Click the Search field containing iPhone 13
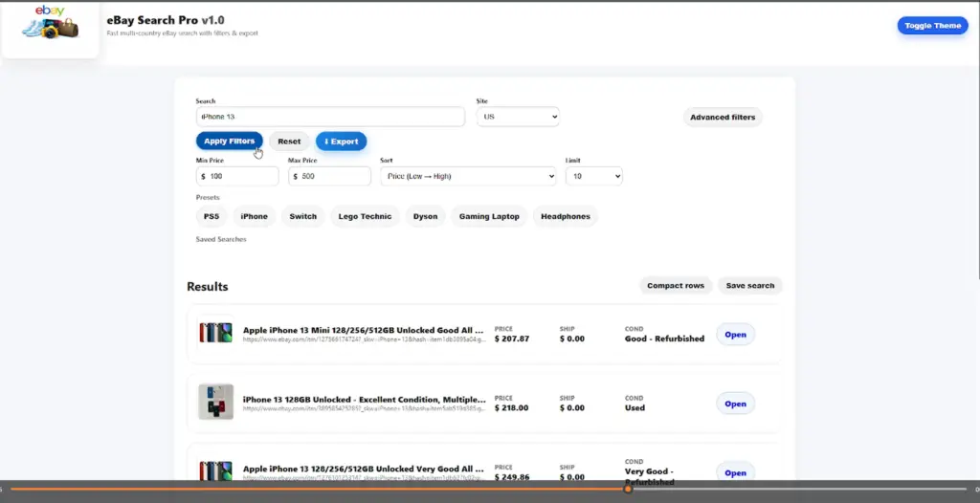 click(x=330, y=117)
